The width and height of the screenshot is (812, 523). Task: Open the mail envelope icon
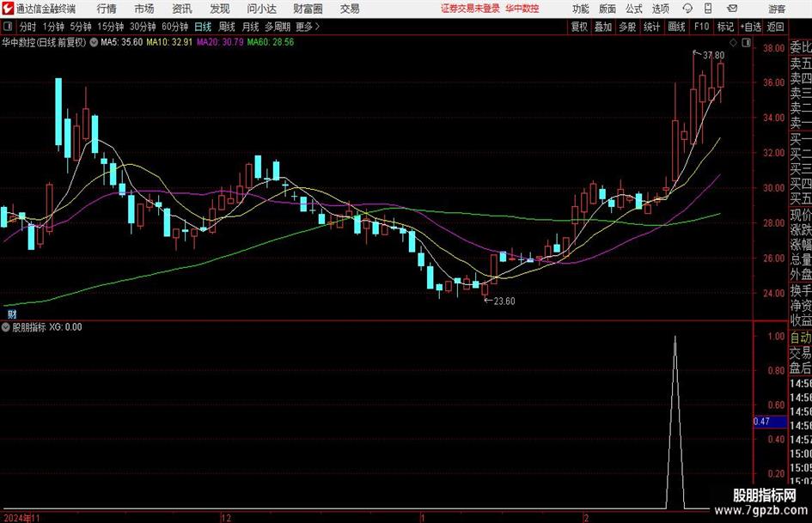(732, 9)
